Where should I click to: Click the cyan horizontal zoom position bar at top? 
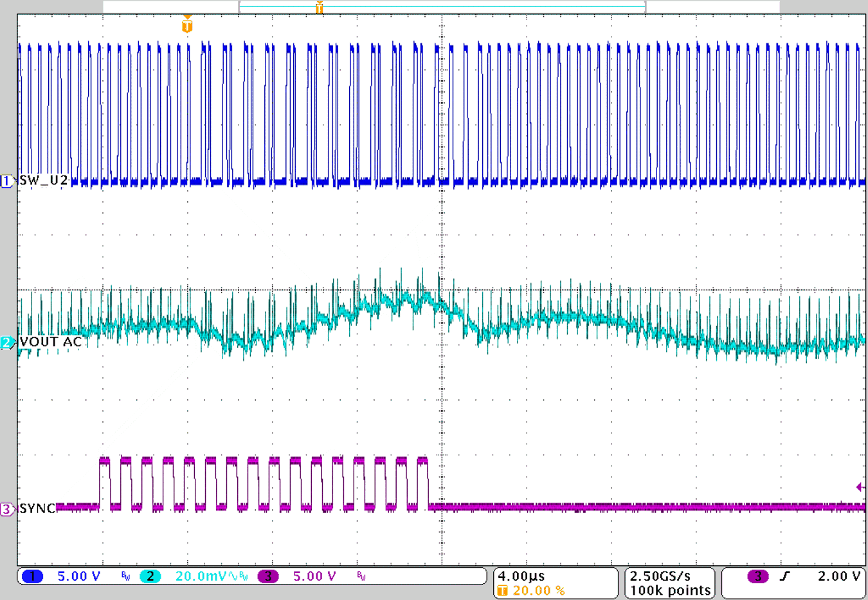click(442, 6)
